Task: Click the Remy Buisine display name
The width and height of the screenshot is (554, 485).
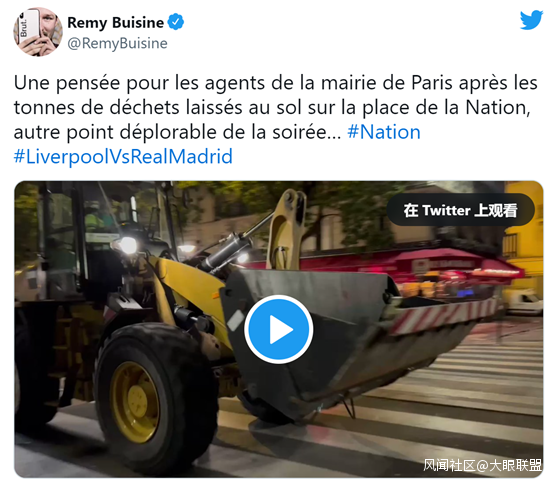Action: (x=116, y=23)
